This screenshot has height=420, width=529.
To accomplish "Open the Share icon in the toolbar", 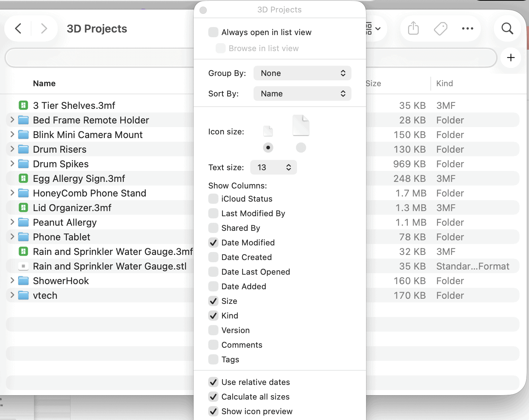I will pyautogui.click(x=413, y=28).
